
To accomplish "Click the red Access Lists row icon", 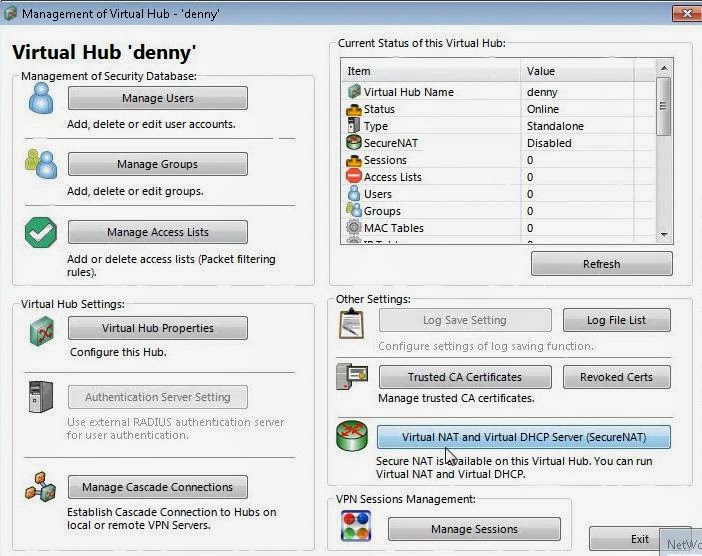I will click(354, 176).
